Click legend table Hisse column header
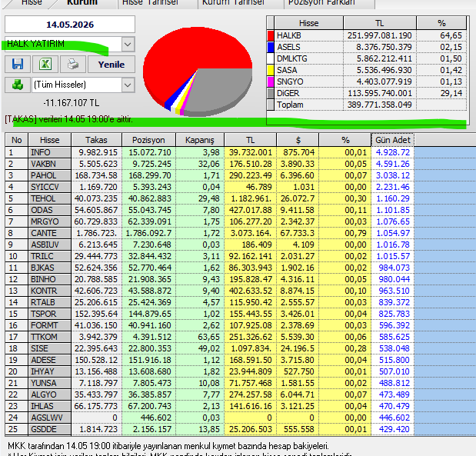The height and width of the screenshot is (456, 476). [308, 23]
